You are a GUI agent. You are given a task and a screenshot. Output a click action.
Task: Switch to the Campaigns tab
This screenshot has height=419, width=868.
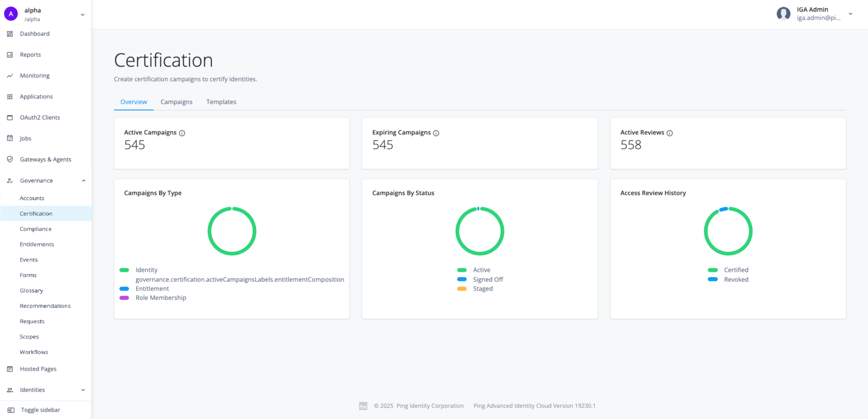pos(176,102)
